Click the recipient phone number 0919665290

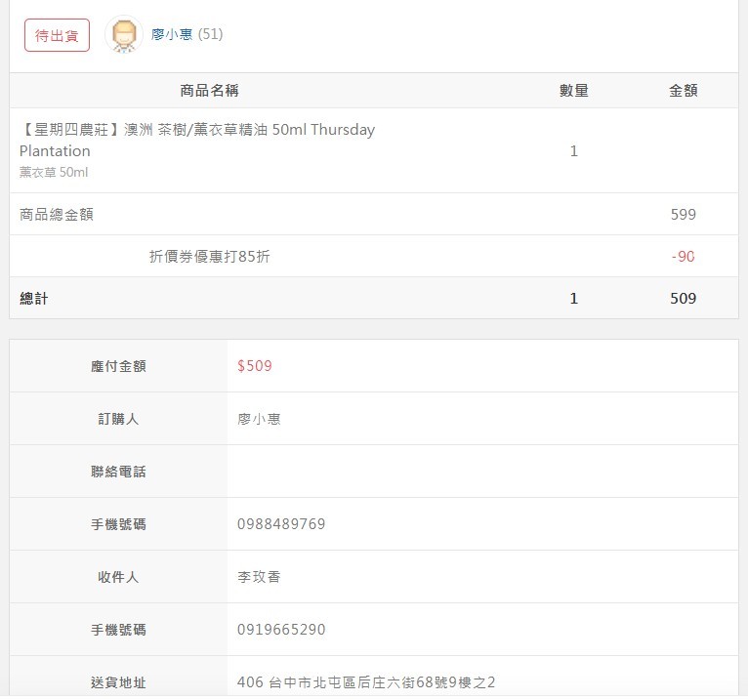click(x=281, y=630)
